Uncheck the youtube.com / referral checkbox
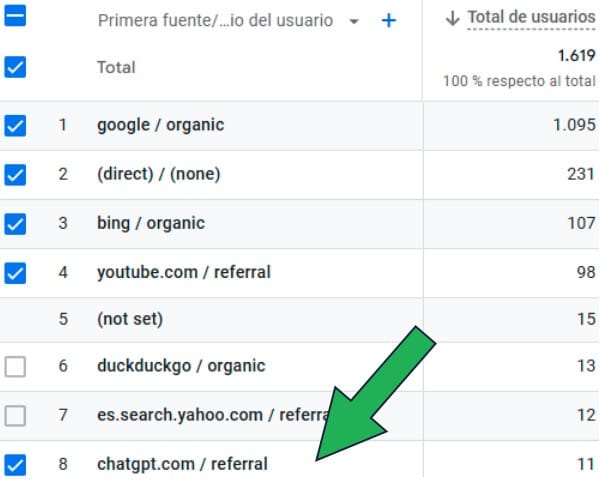600x481 pixels. pos(15,271)
